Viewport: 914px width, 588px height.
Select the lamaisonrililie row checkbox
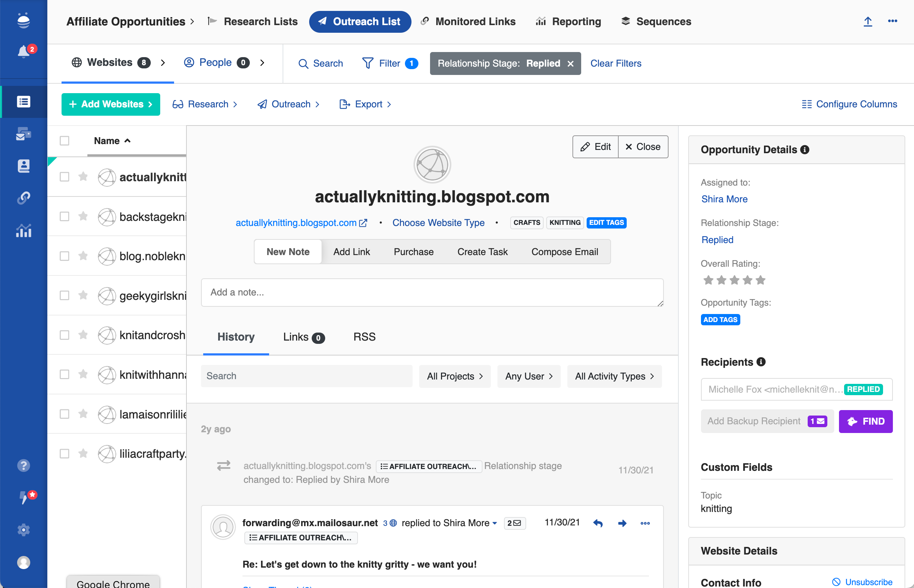click(64, 414)
